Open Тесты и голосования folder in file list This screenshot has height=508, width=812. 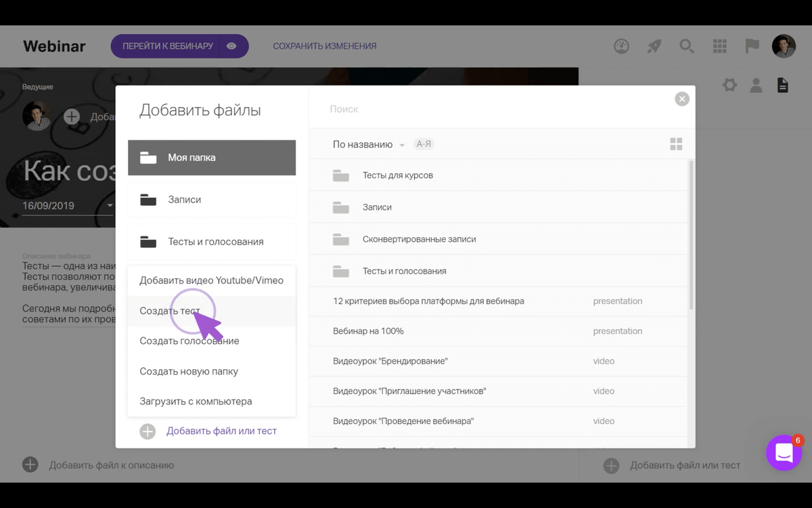pos(406,270)
